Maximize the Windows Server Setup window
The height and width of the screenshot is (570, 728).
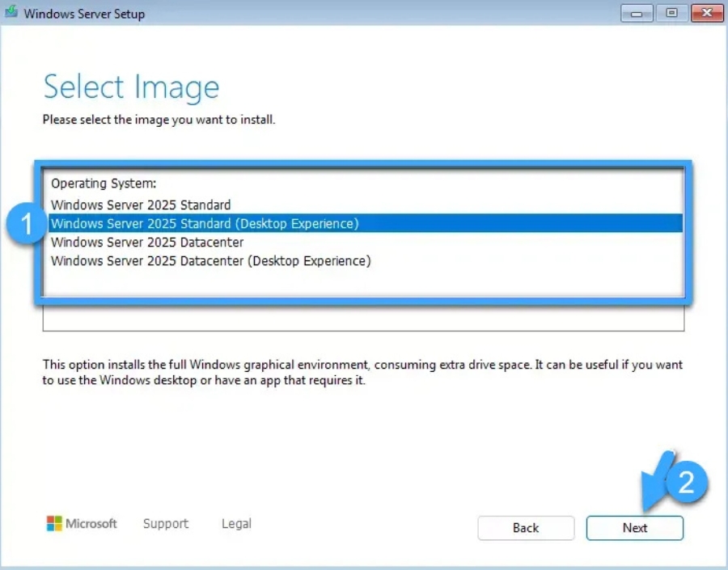pyautogui.click(x=671, y=13)
